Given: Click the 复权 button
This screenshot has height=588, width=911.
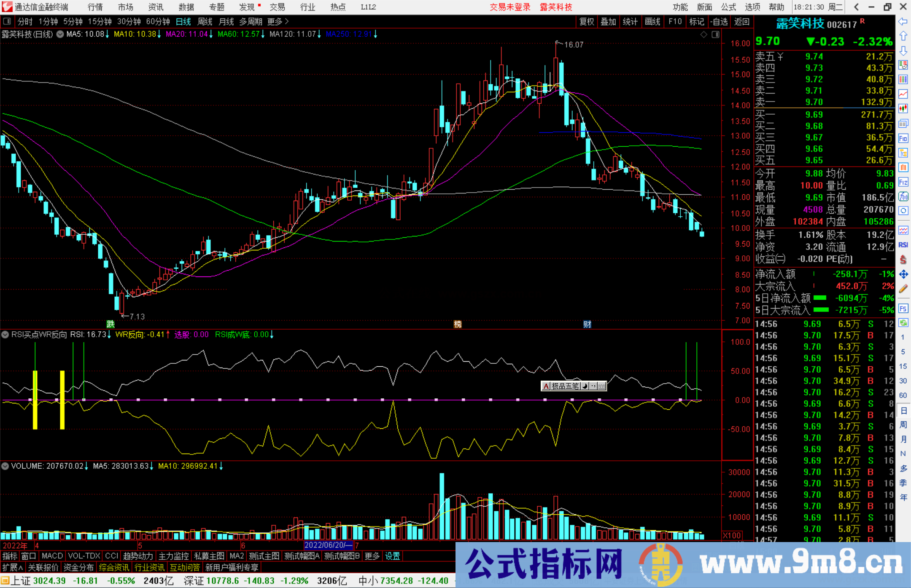Looking at the screenshot, I should click(x=586, y=21).
